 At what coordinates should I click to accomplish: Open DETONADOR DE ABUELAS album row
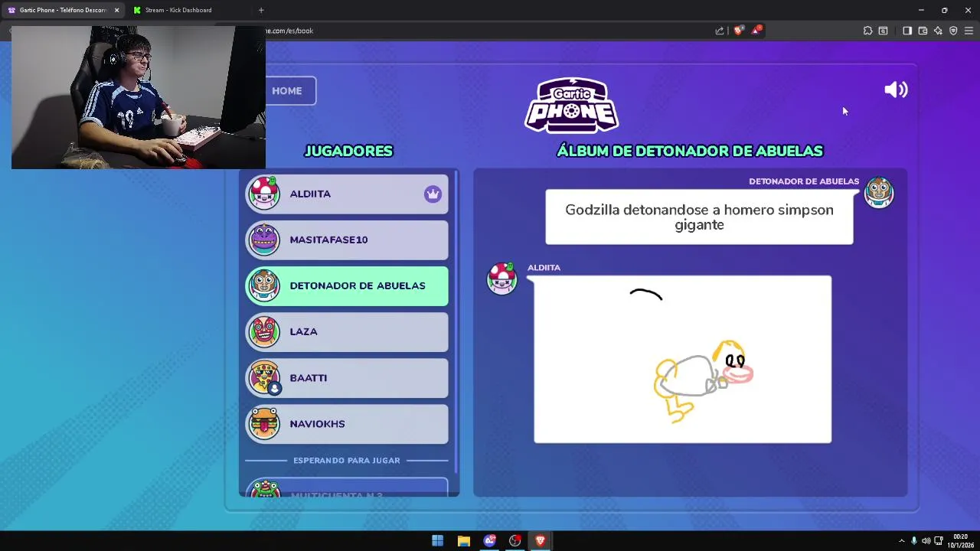click(x=347, y=285)
